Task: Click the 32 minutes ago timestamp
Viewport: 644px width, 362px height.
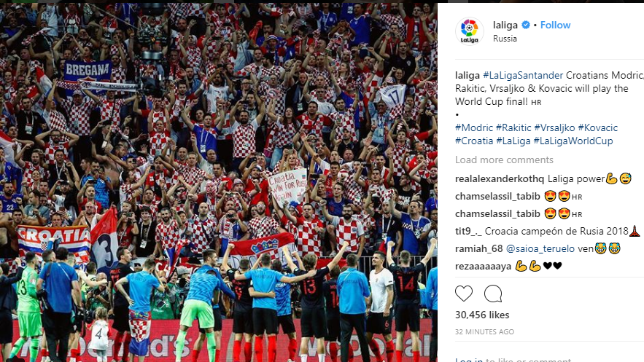Action: tap(485, 331)
